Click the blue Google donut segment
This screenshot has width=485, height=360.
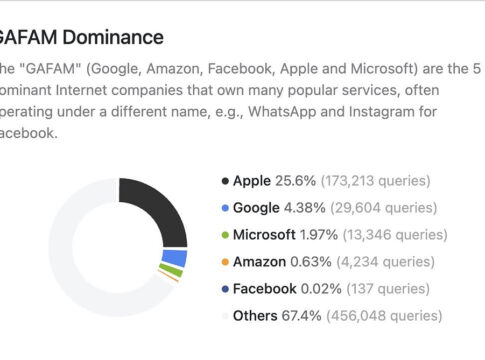[x=175, y=258]
